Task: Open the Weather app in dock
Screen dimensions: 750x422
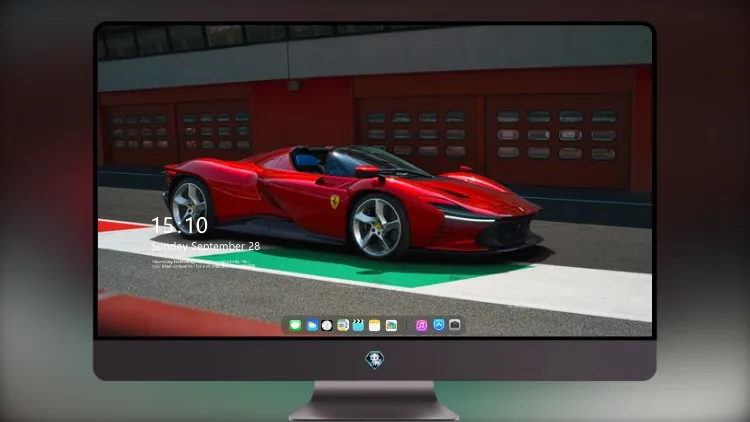Action: tap(311, 325)
